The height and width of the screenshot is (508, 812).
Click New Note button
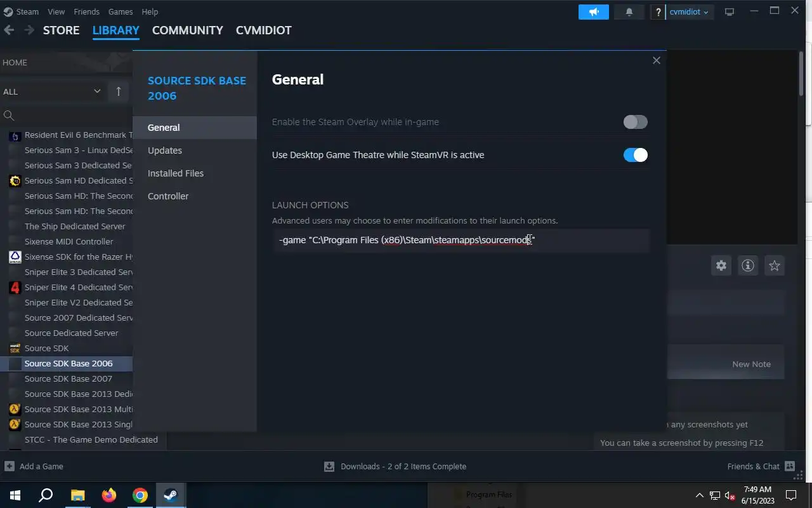click(751, 364)
